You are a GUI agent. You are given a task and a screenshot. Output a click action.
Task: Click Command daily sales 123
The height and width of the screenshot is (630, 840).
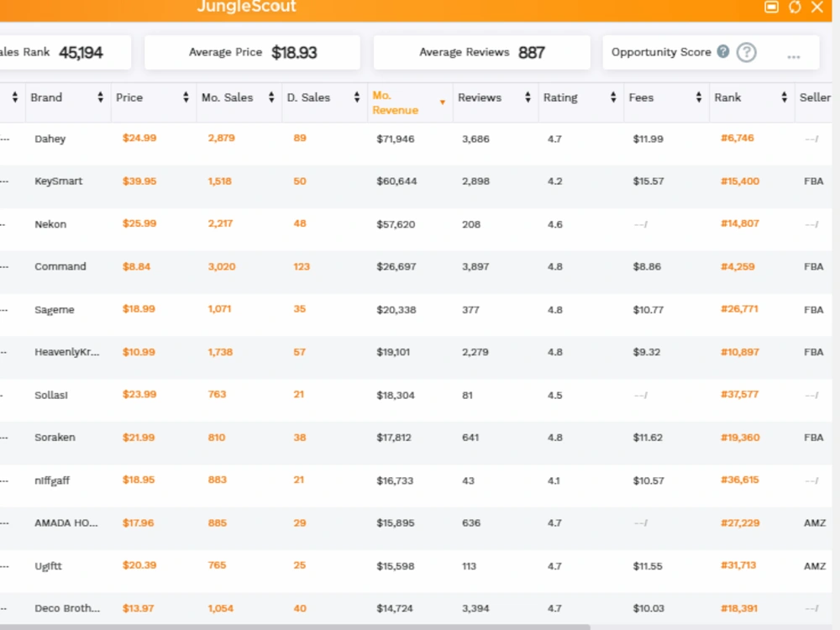(302, 266)
